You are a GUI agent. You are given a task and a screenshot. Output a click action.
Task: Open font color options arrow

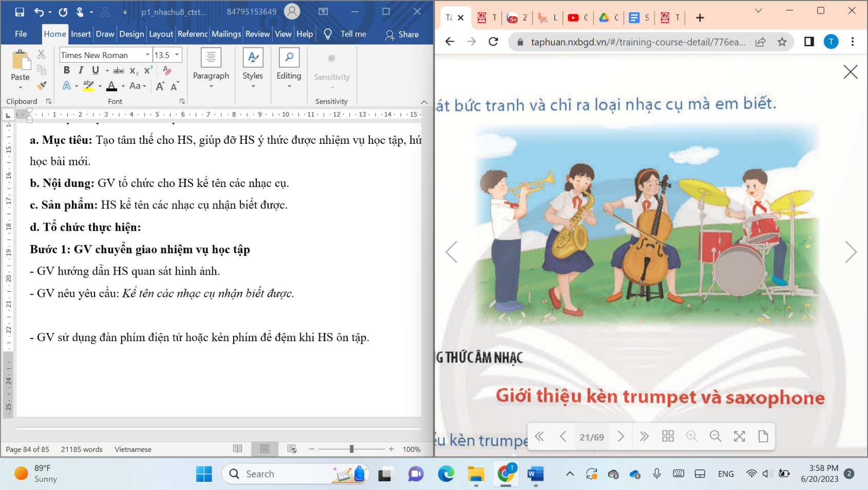click(x=123, y=86)
